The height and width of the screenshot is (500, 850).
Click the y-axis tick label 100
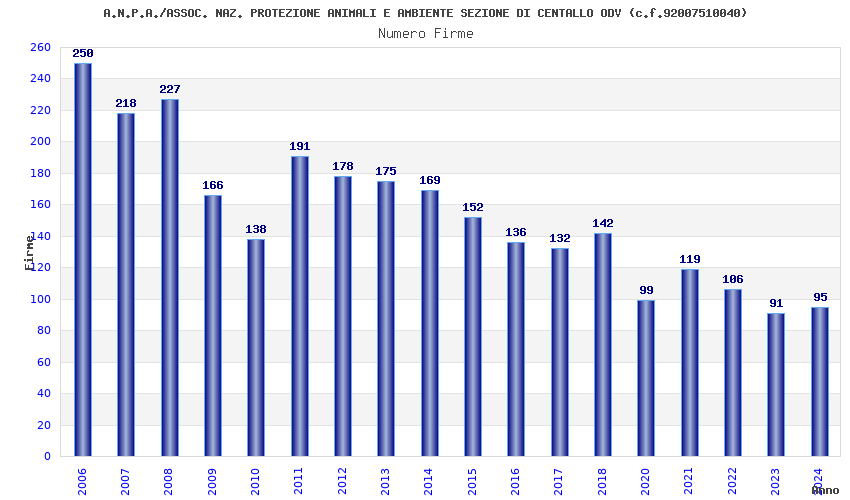click(41, 299)
